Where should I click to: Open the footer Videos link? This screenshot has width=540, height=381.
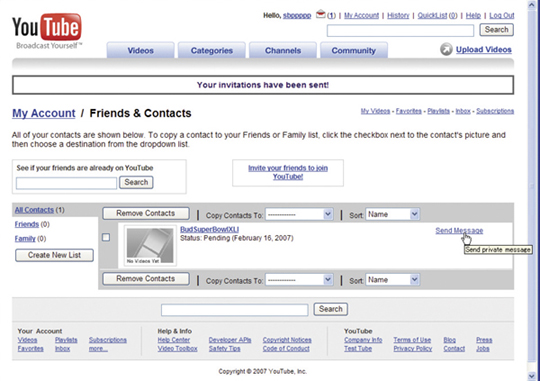point(27,340)
